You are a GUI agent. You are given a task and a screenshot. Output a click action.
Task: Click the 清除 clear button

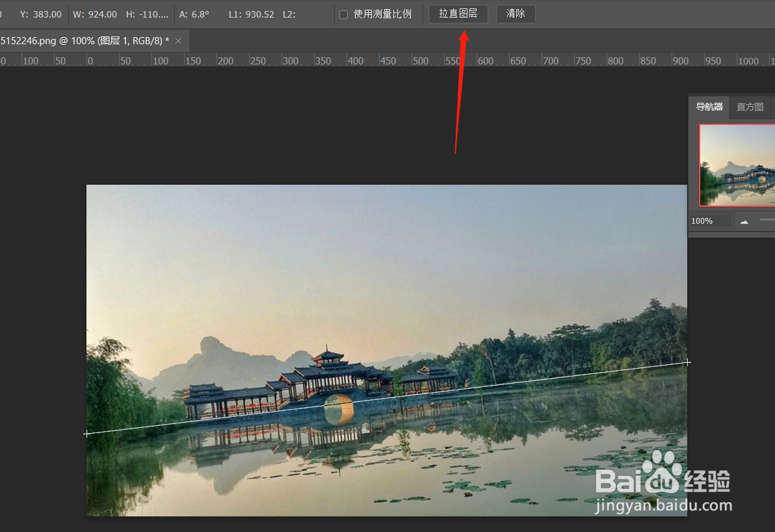[516, 14]
